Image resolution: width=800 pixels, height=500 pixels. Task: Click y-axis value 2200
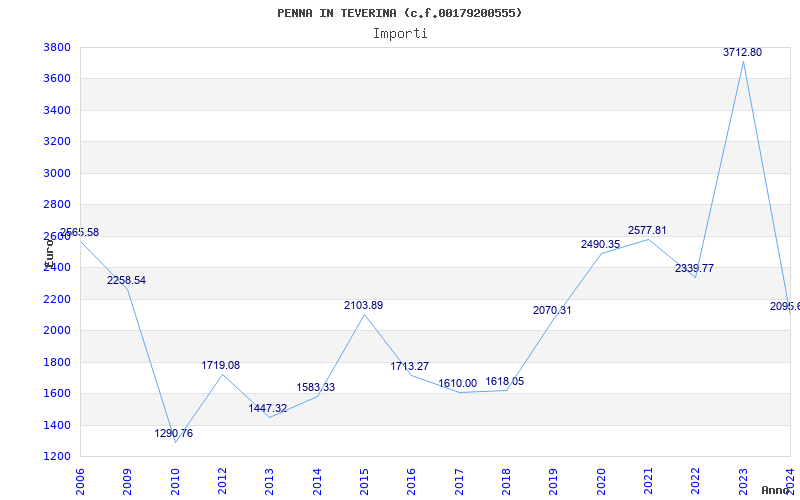tap(57, 299)
